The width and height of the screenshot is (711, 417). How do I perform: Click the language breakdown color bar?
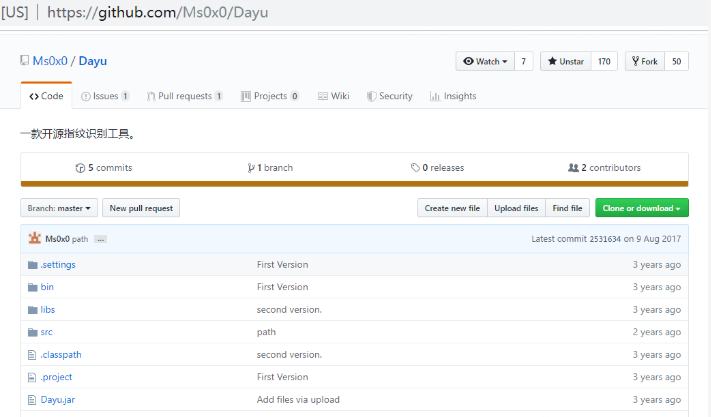coord(354,184)
